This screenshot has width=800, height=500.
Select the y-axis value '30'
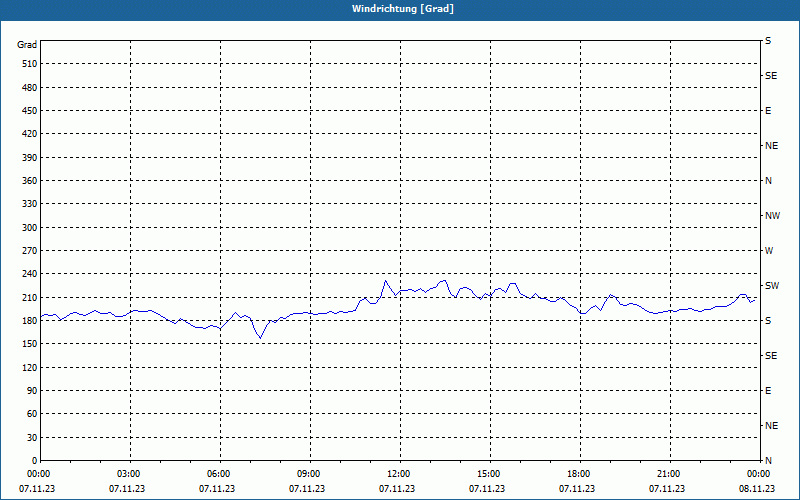coord(32,437)
